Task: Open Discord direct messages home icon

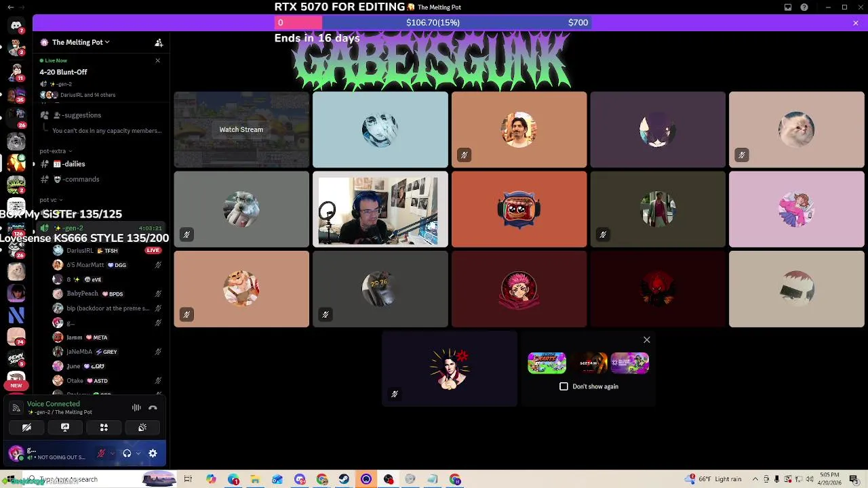Action: tap(16, 26)
